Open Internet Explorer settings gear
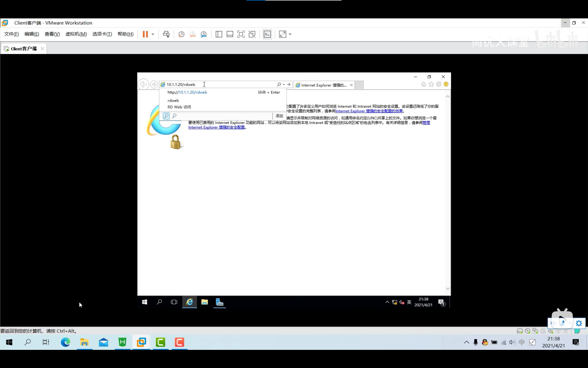The height and width of the screenshot is (368, 588). [439, 84]
